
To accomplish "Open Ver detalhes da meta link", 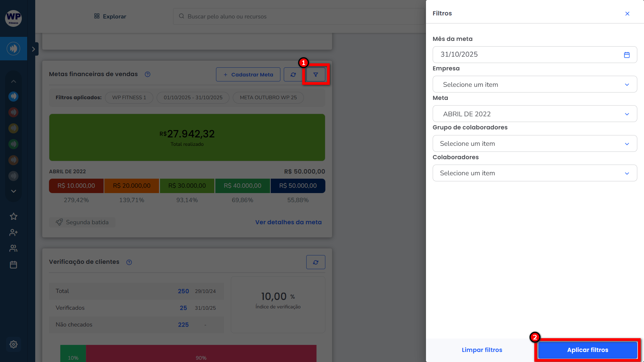I will pyautogui.click(x=288, y=222).
